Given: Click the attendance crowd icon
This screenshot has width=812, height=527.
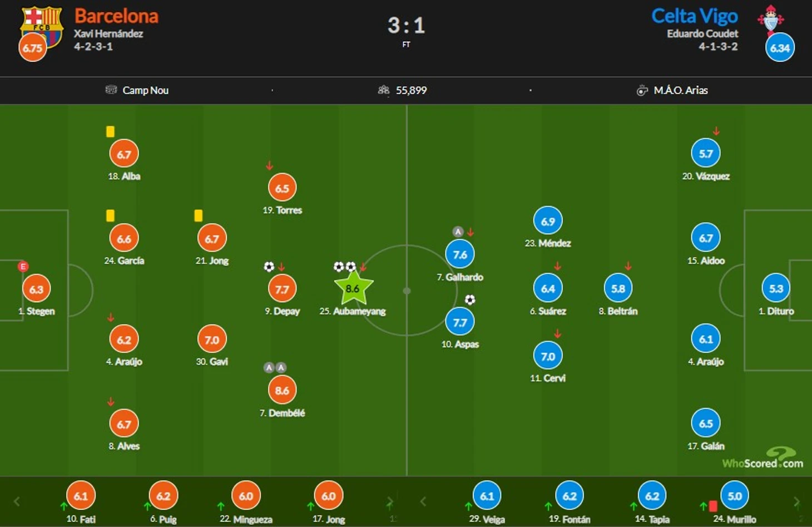Looking at the screenshot, I should [384, 90].
